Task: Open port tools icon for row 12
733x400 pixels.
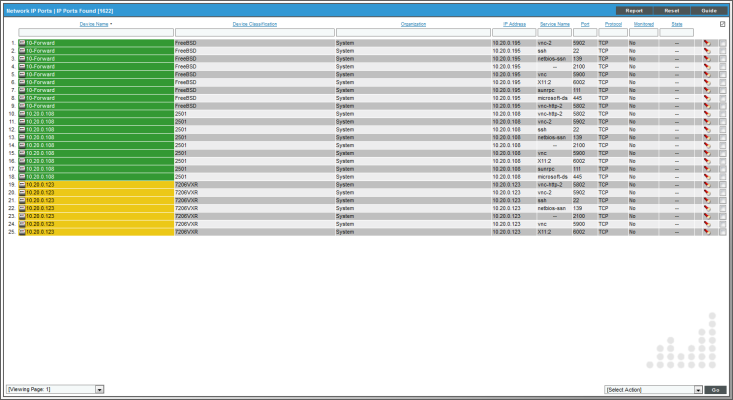Action: click(x=707, y=129)
